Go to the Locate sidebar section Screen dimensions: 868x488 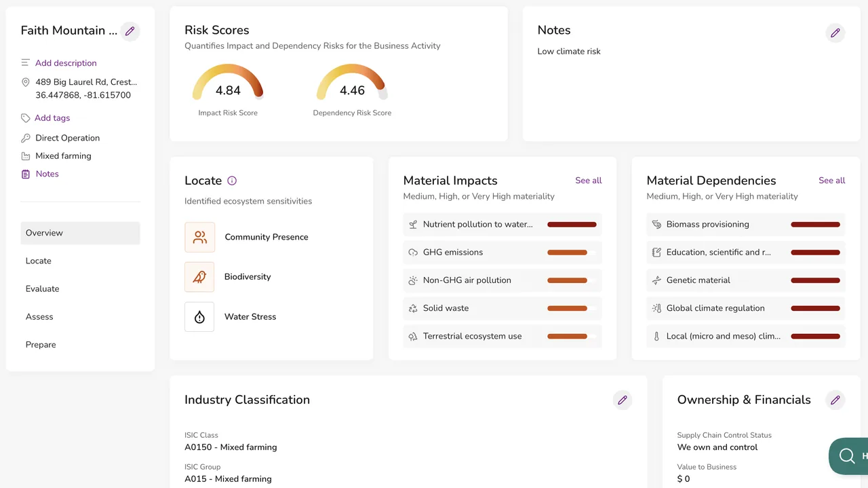pyautogui.click(x=80, y=261)
